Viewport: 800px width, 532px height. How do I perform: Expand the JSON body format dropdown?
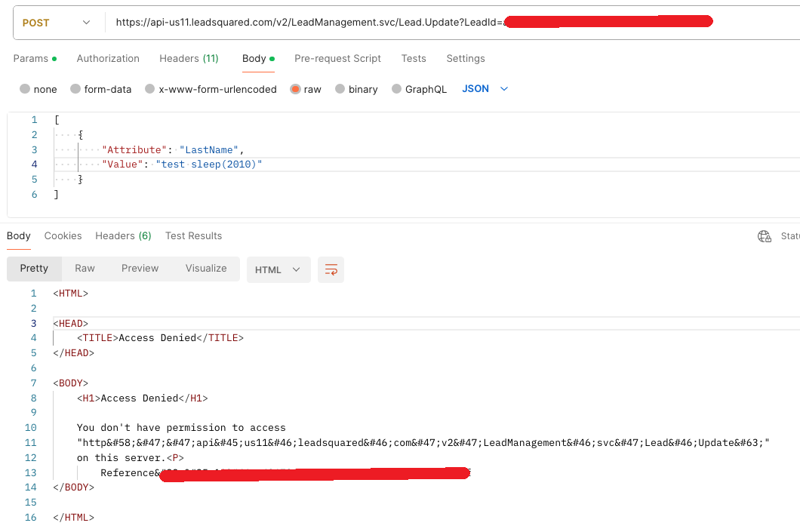(485, 89)
